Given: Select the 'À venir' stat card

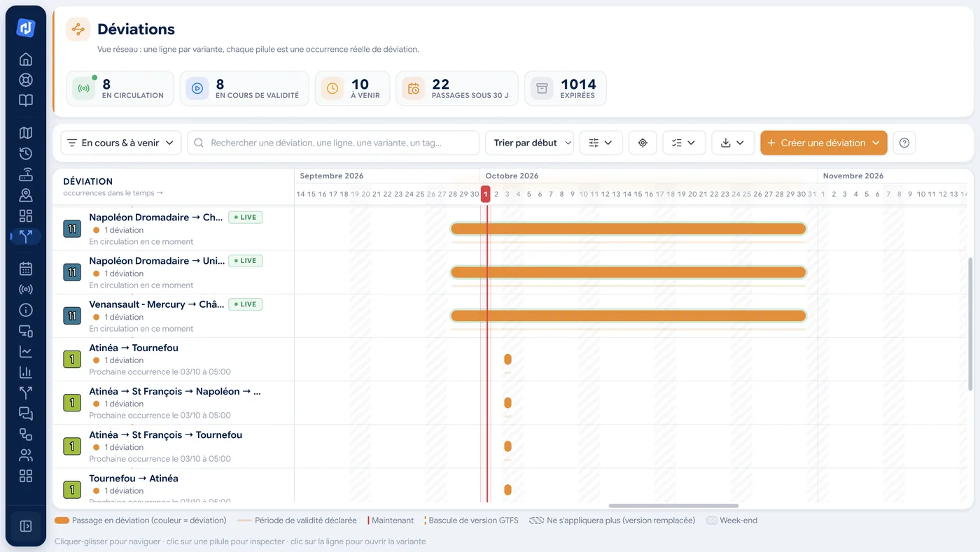Looking at the screenshot, I should tap(352, 88).
